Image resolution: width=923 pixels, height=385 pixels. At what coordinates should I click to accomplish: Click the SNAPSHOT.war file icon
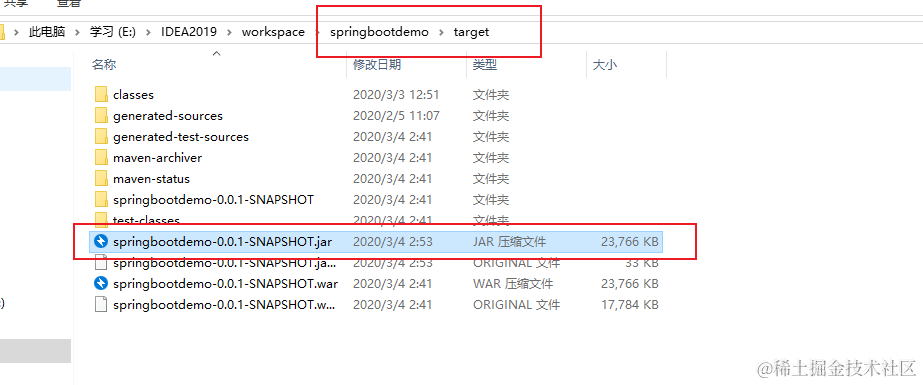pos(101,284)
